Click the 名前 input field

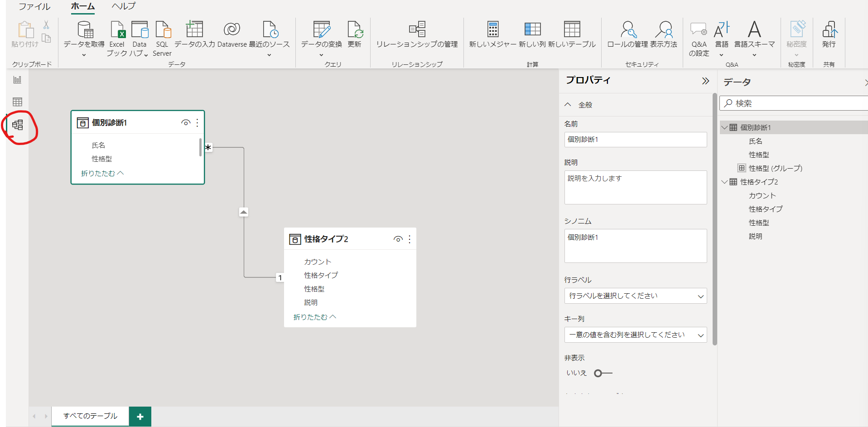coord(636,140)
